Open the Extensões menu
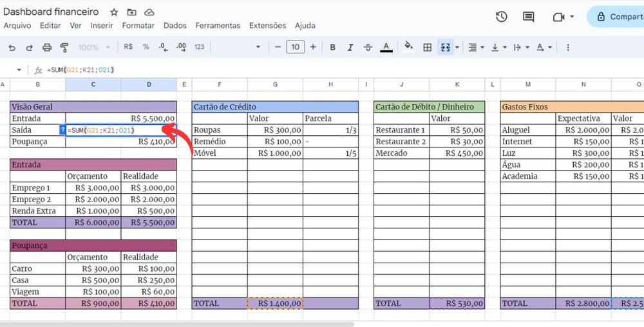 [267, 26]
